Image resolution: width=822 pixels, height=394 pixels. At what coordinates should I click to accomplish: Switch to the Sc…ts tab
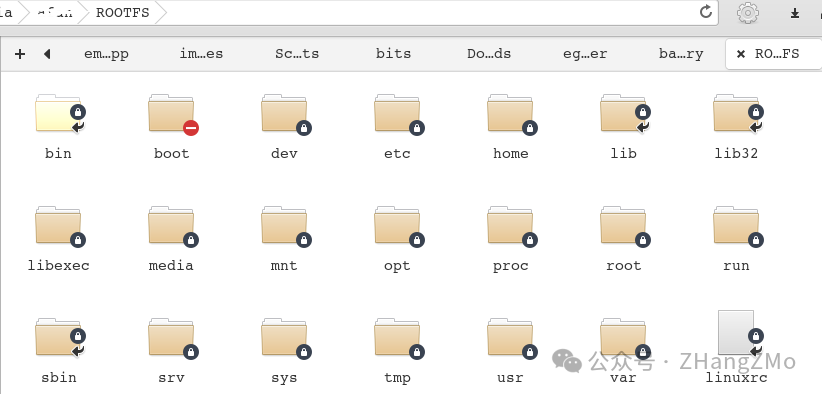297,53
